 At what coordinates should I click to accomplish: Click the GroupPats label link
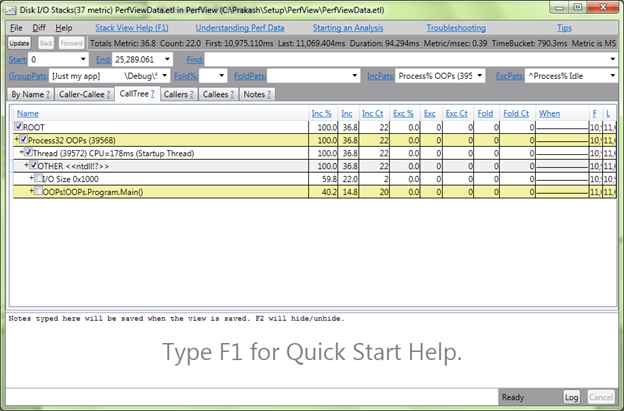[x=28, y=76]
